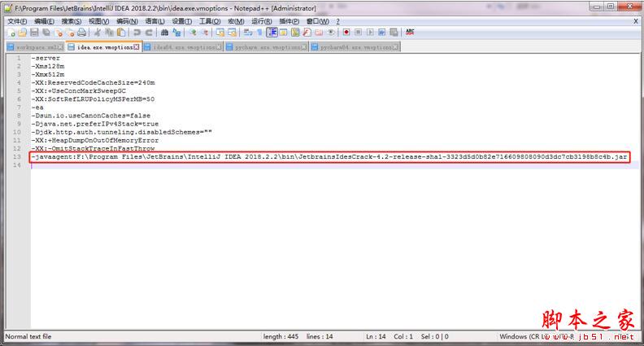The width and height of the screenshot is (644, 346).
Task: Click the line "-Xmx512m"
Action: coord(48,74)
